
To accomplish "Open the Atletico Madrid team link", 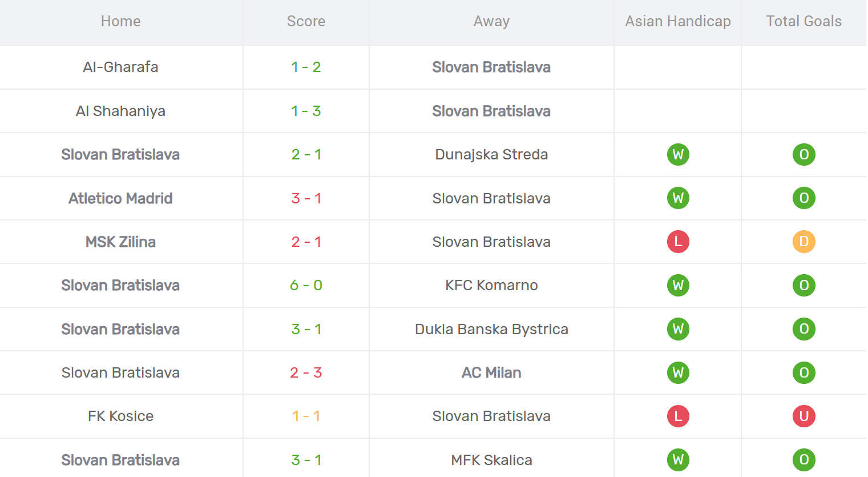I will click(x=120, y=198).
